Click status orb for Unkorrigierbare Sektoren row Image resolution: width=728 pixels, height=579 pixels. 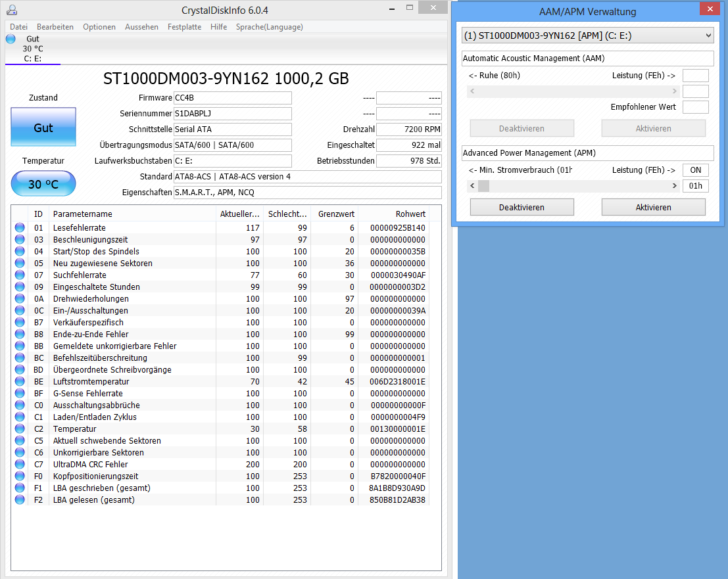click(20, 452)
